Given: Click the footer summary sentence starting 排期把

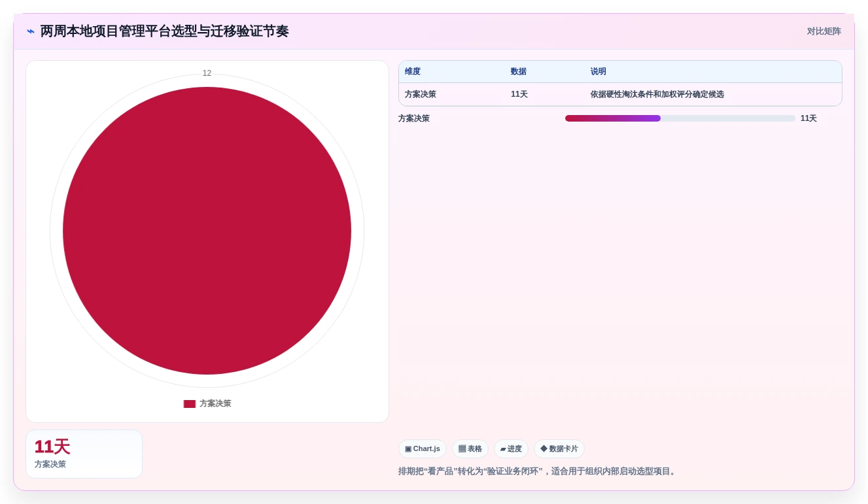Looking at the screenshot, I should (538, 471).
